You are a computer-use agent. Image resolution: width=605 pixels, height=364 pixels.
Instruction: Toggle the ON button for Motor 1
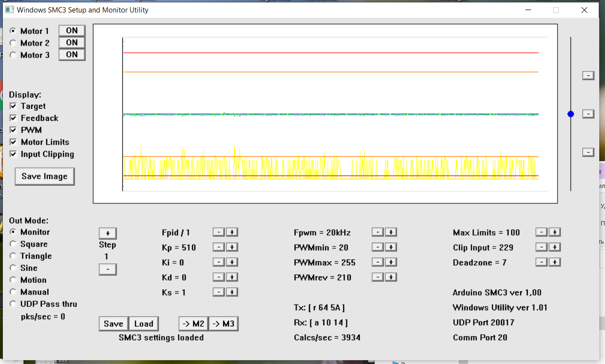click(x=72, y=31)
